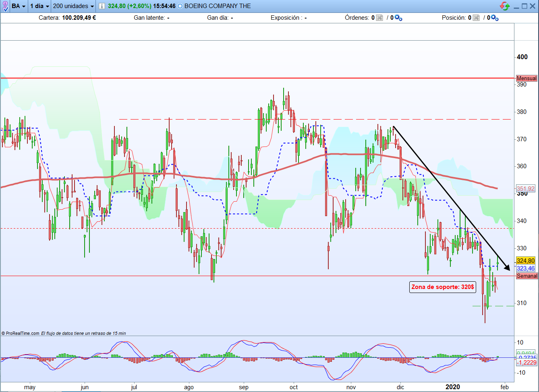This screenshot has width=539, height=392.
Task: Click the cancel orders icon next to Órdenes
Action: click(379, 18)
